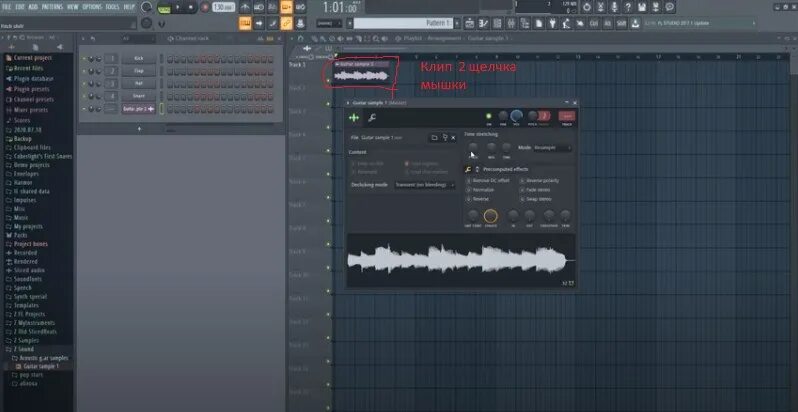Open the time stretching Mode Resample dropdown
Screen dimensions: 798x412
tap(552, 148)
